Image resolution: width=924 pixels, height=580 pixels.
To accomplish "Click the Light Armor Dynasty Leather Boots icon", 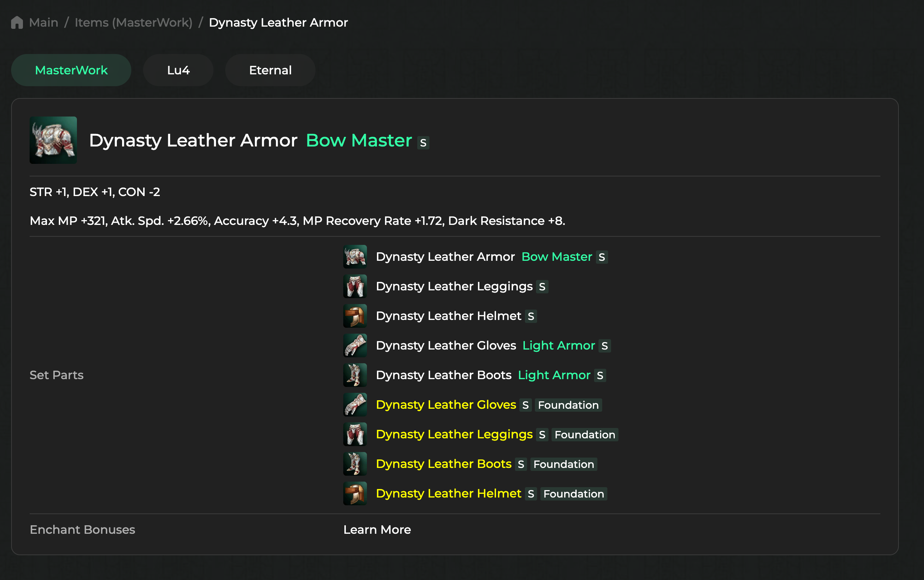I will coord(355,375).
